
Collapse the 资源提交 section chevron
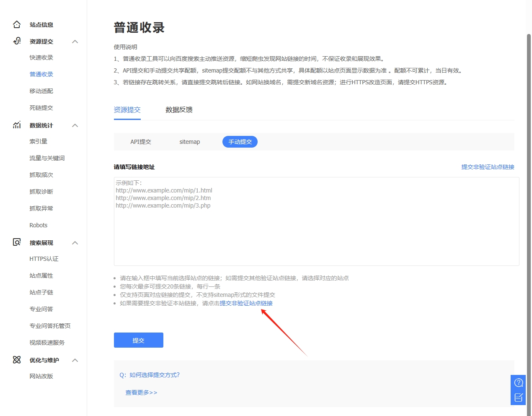75,42
